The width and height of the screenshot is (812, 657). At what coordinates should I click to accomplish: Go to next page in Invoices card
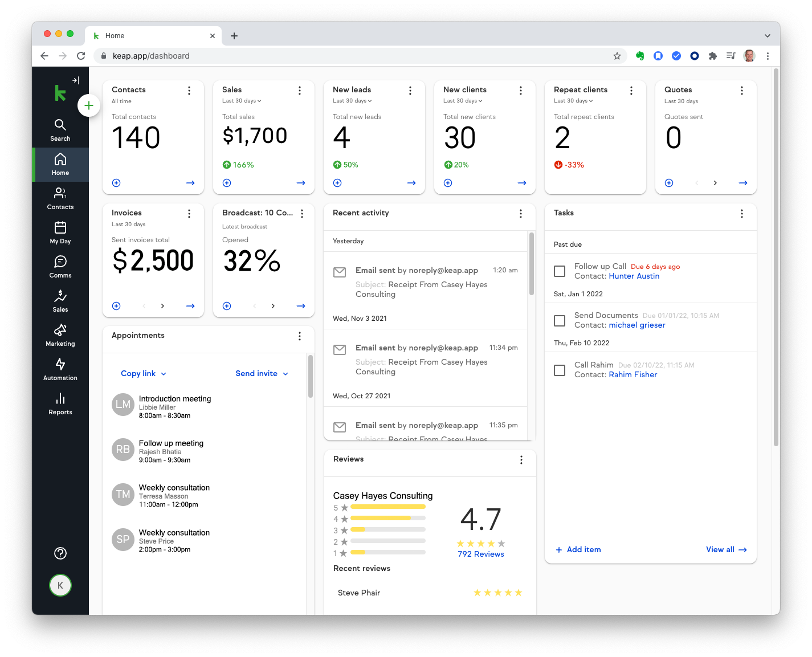coord(162,306)
